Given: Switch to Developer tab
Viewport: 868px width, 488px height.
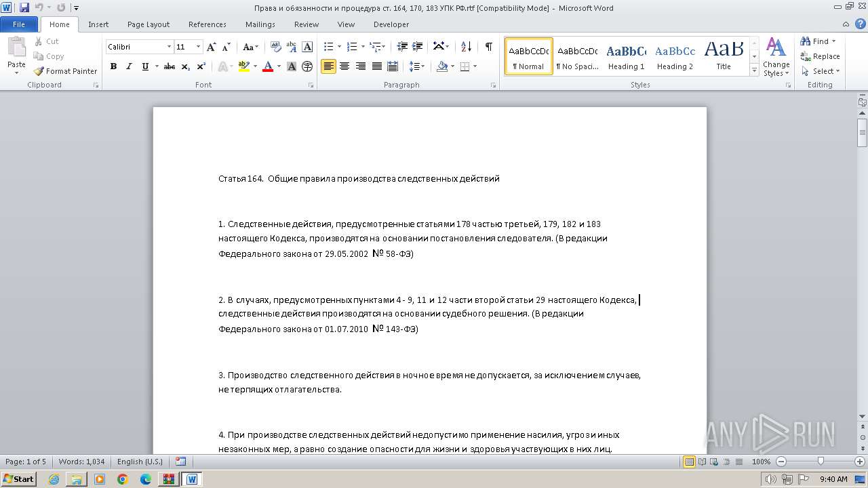Looking at the screenshot, I should [x=391, y=24].
